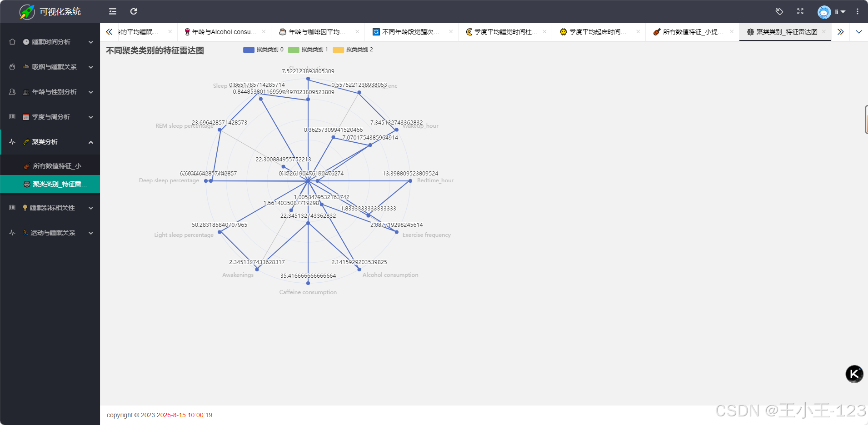Expand the 运动与睡眠关系 menu chevron
868x425 pixels.
click(x=91, y=233)
